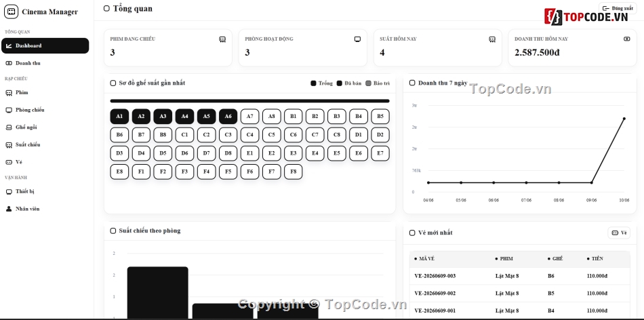This screenshot has width=644, height=320.
Task: Click the Bảo trì legend swatch
Action: (x=368, y=83)
